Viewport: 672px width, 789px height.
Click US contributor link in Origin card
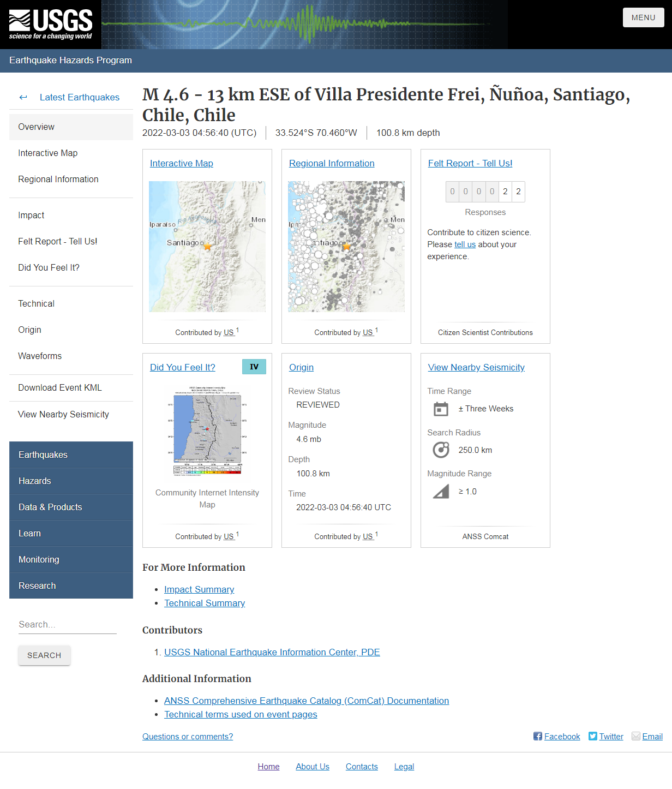pyautogui.click(x=368, y=536)
